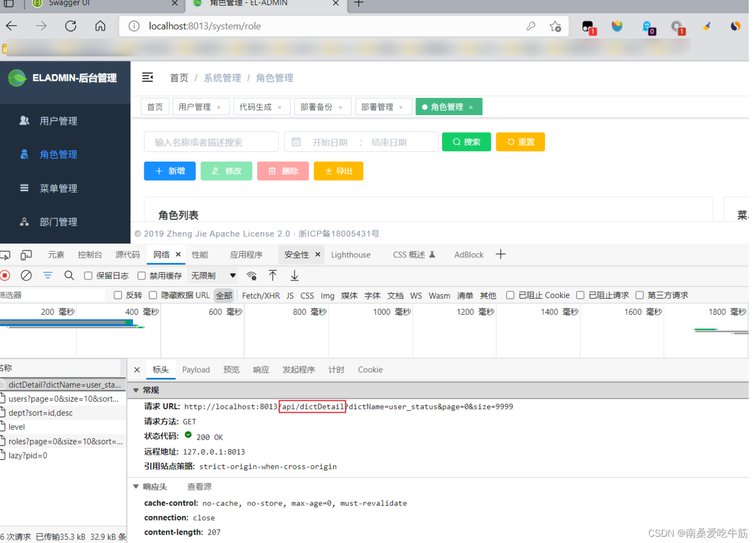Screen dimensions: 756x543
Task: Reload the page with the refresh icon
Action: [71, 26]
